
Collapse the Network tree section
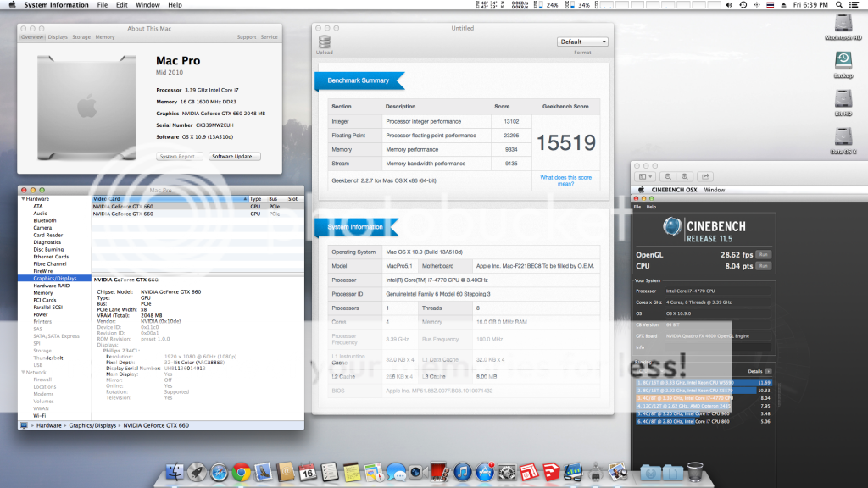22,372
